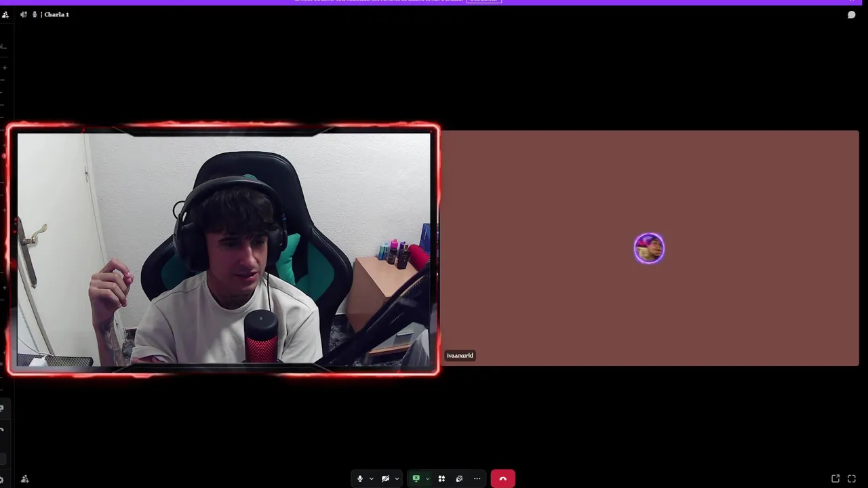The height and width of the screenshot is (488, 868).
Task: Stop the green screen share
Action: [416, 479]
